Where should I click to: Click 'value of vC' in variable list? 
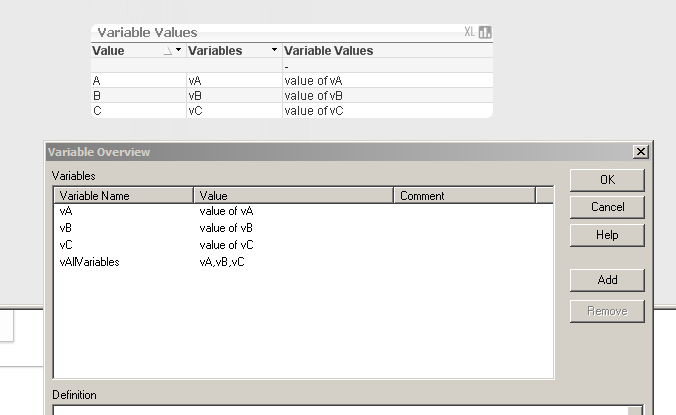coord(226,245)
